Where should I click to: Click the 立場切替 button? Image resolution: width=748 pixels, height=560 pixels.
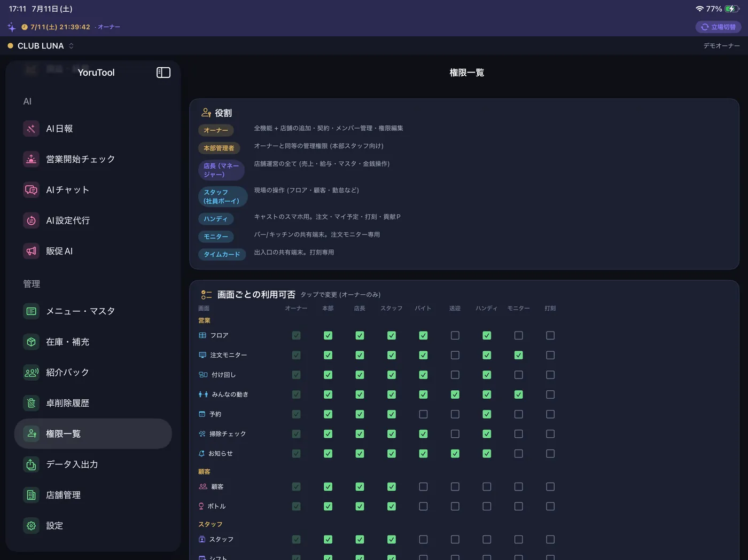point(719,27)
